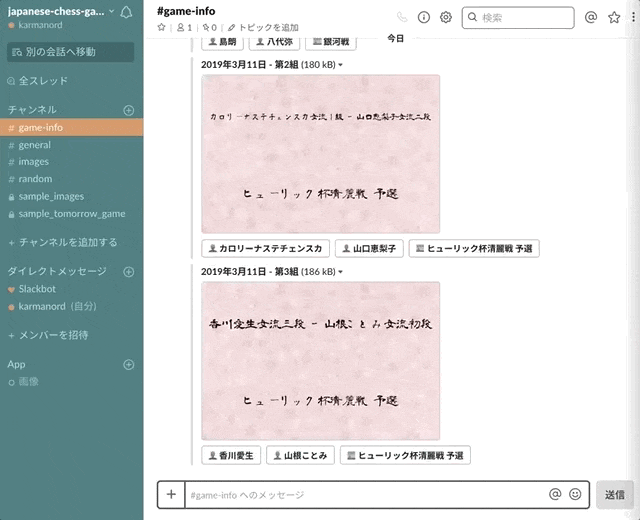This screenshot has height=520, width=640.
Task: Show starred items with the header star icon
Action: point(614,17)
